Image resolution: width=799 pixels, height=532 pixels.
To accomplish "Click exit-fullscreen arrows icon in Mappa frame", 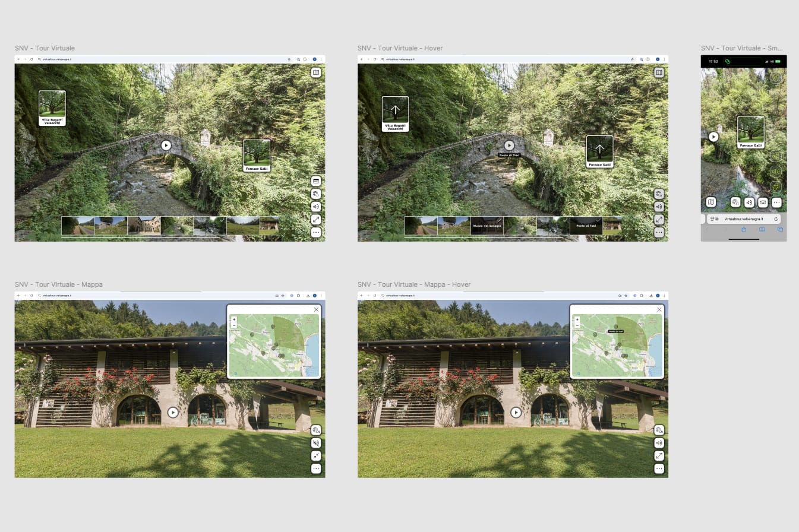I will pyautogui.click(x=316, y=456).
